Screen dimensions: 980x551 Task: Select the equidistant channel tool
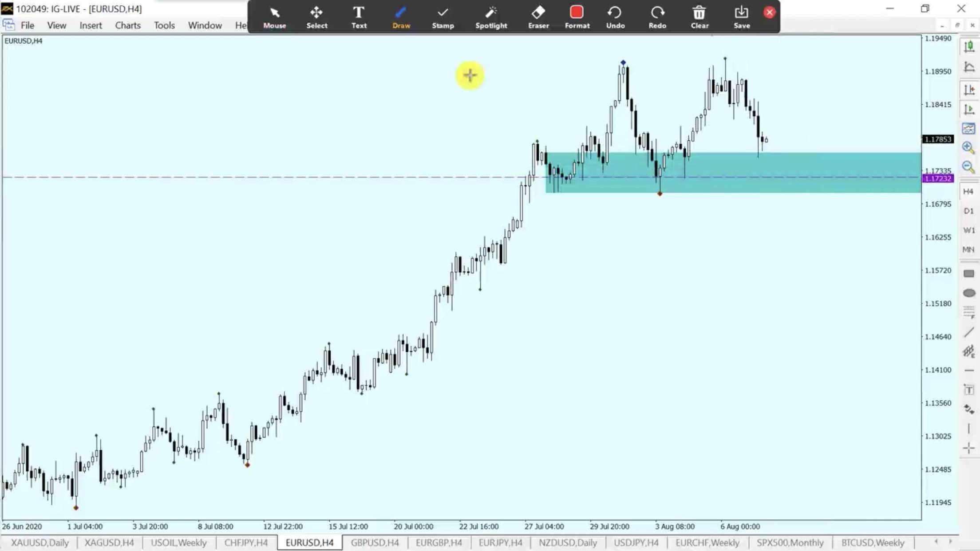tap(969, 352)
